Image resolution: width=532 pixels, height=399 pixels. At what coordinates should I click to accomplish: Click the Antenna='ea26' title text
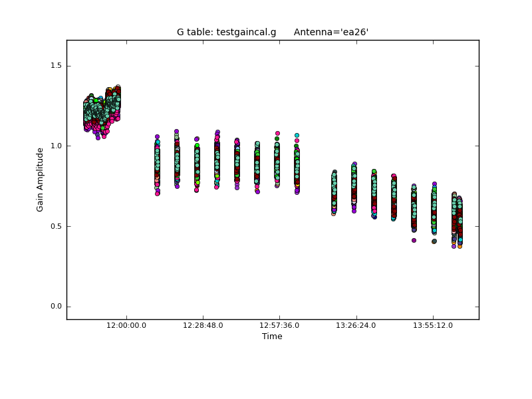tap(331, 32)
